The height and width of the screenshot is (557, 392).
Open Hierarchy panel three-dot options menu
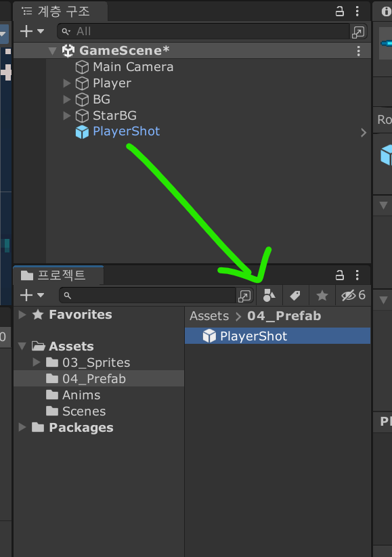click(357, 12)
